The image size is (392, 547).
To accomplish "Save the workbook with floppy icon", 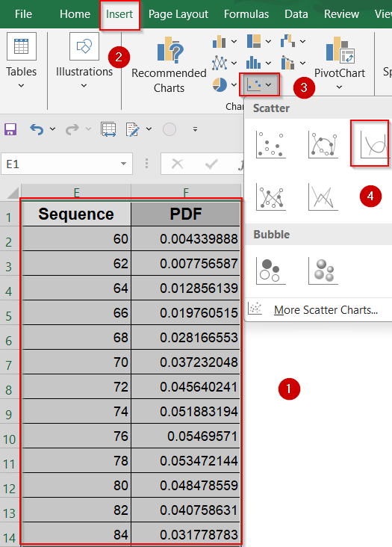I will coord(10,129).
